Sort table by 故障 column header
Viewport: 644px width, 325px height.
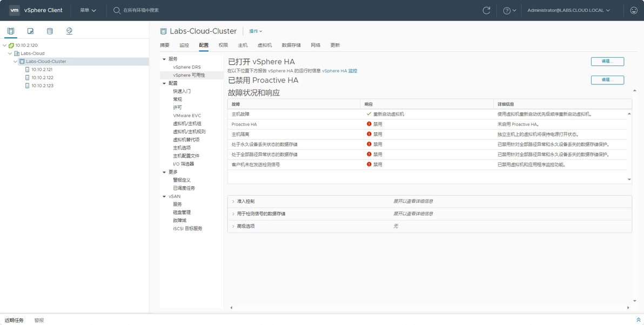294,104
